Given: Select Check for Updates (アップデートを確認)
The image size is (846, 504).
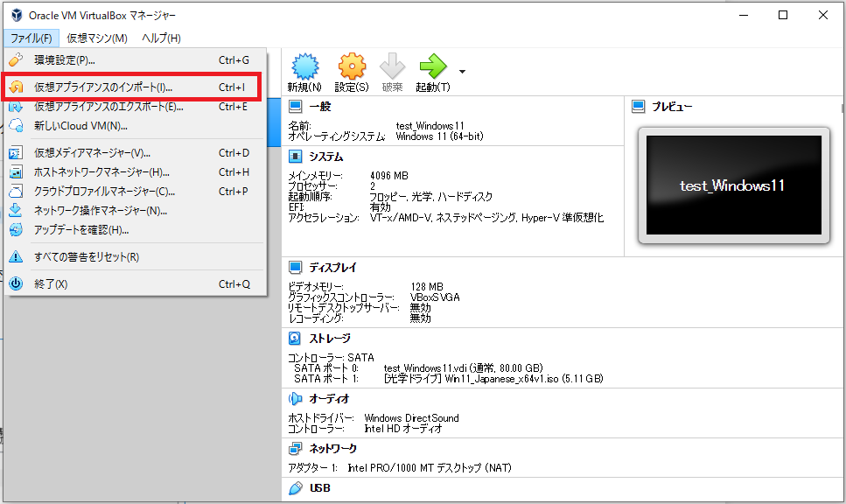Looking at the screenshot, I should (135, 230).
